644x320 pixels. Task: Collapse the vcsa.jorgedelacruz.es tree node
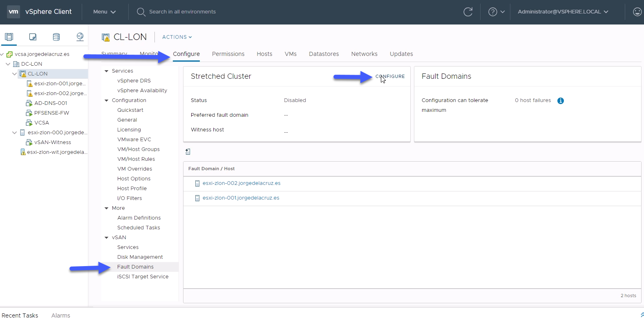(x=2, y=54)
